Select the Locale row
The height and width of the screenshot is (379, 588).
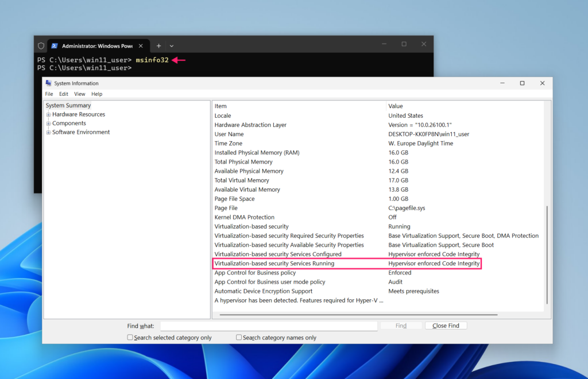378,115
